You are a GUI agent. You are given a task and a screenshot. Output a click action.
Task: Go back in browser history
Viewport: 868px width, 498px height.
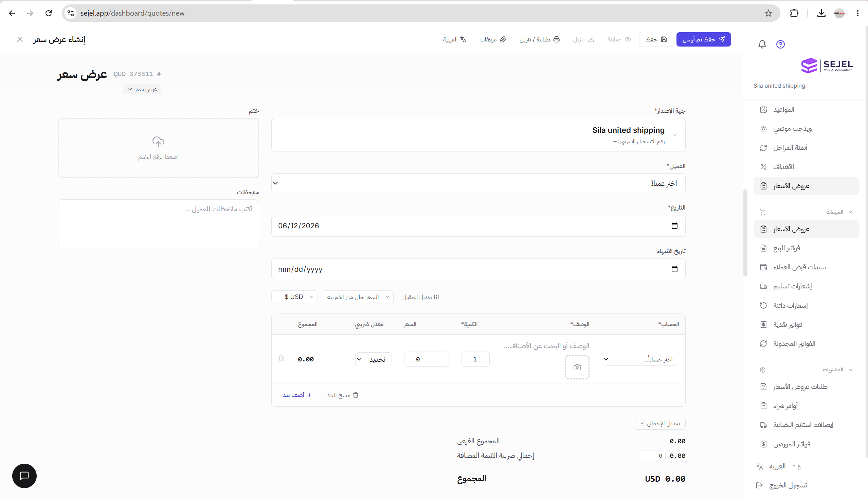12,13
